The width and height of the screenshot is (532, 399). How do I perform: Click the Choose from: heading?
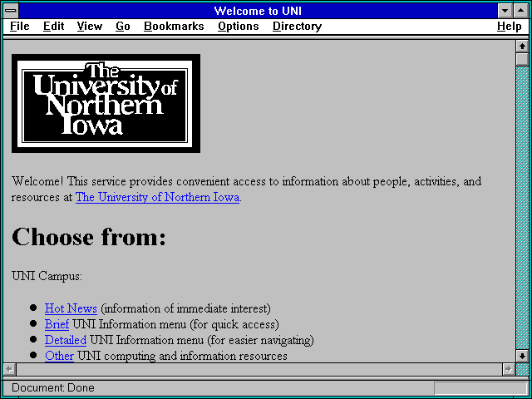pos(89,237)
